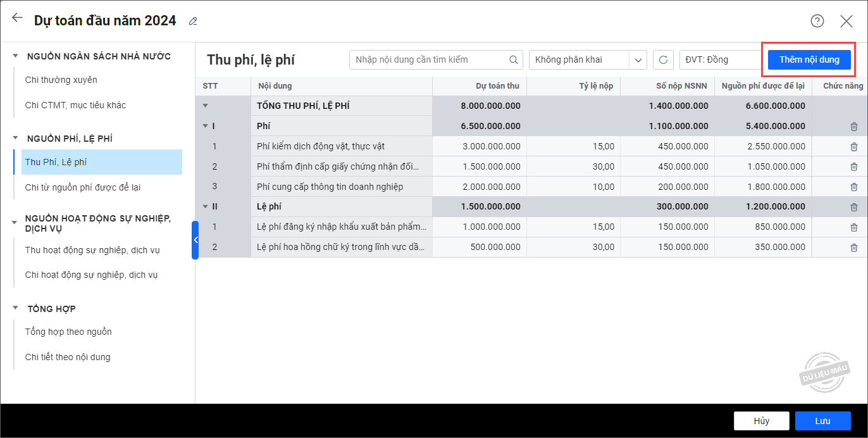Delete the Phí cung cấp thông tin row
868x438 pixels.
point(853,187)
